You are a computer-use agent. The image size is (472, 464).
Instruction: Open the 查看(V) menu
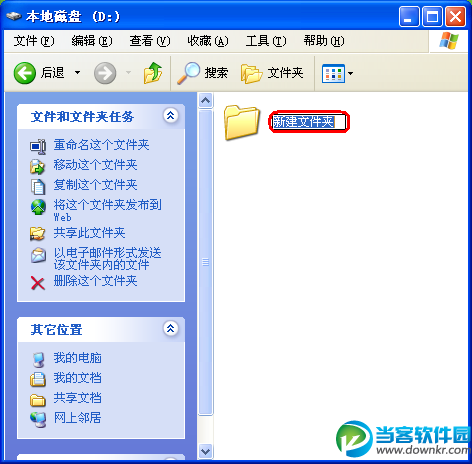tap(150, 41)
